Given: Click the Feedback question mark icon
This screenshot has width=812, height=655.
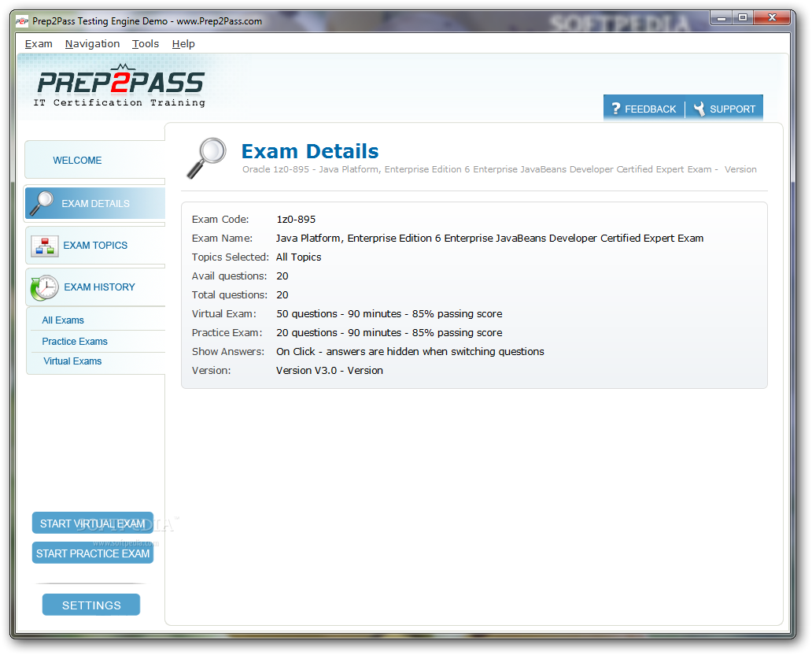Looking at the screenshot, I should [x=616, y=109].
